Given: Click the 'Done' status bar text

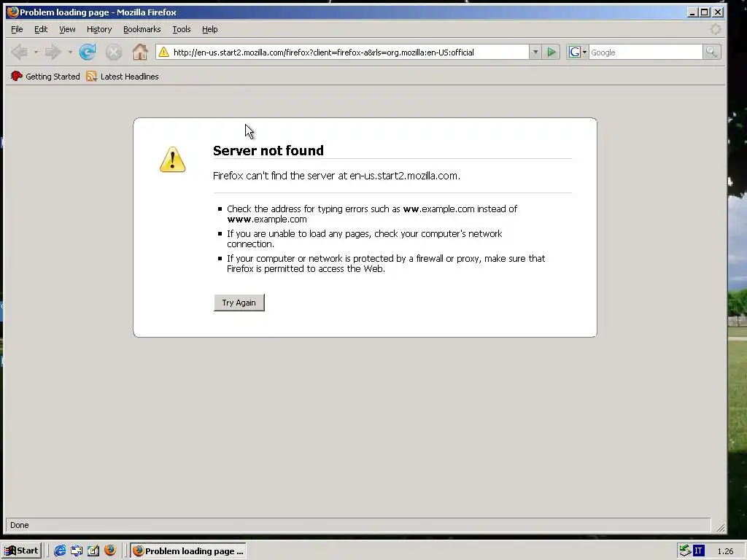Looking at the screenshot, I should (x=20, y=525).
